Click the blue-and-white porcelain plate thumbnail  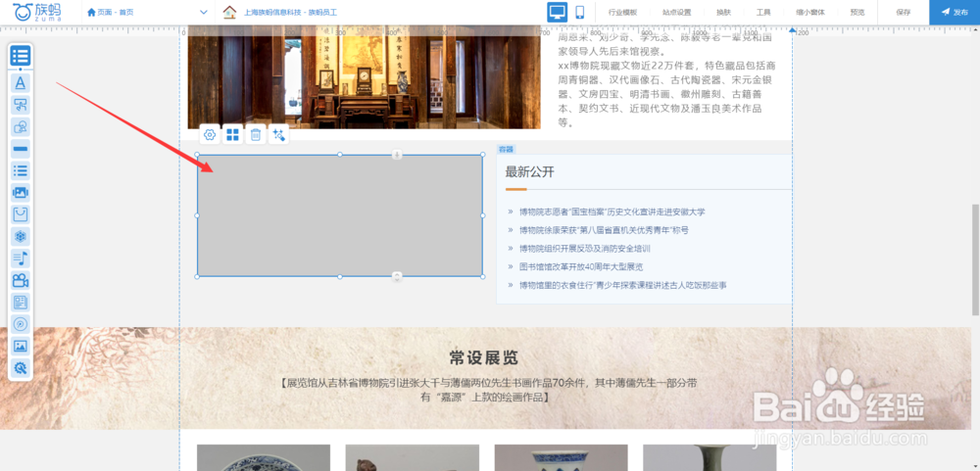[x=264, y=457]
